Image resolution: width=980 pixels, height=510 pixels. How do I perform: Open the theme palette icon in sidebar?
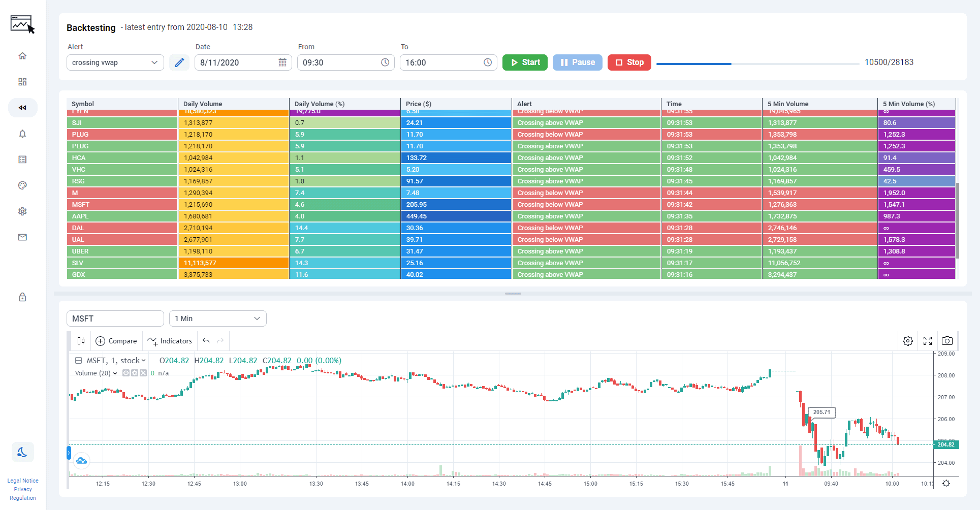22,185
